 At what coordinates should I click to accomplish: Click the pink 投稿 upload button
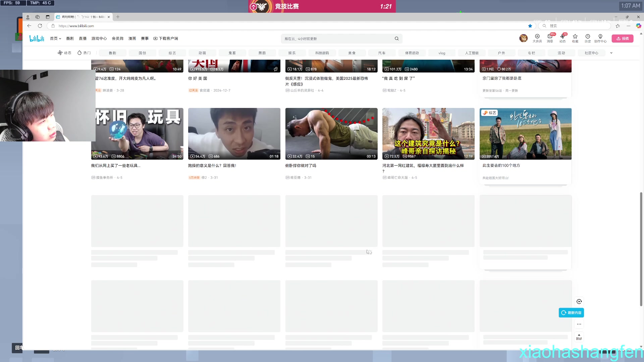(x=622, y=39)
